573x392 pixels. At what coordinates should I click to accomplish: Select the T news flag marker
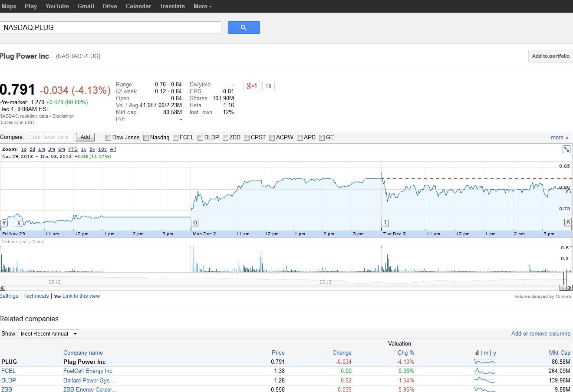click(x=385, y=223)
